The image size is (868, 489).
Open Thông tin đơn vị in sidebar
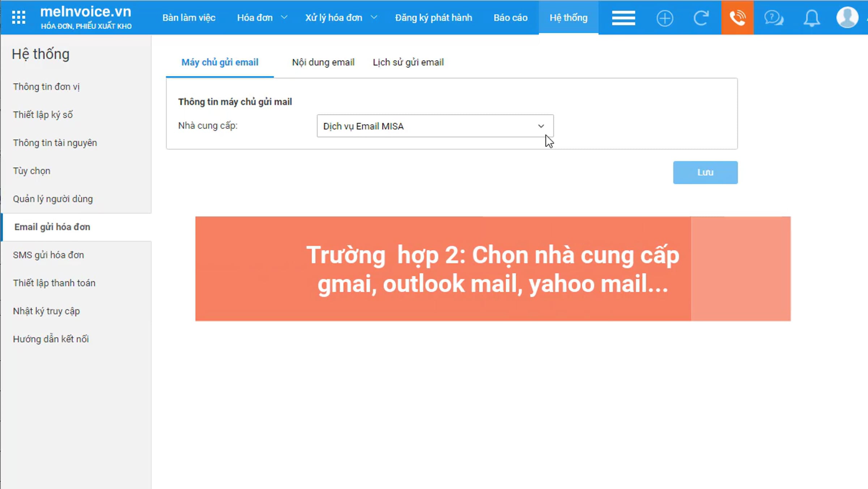(46, 87)
